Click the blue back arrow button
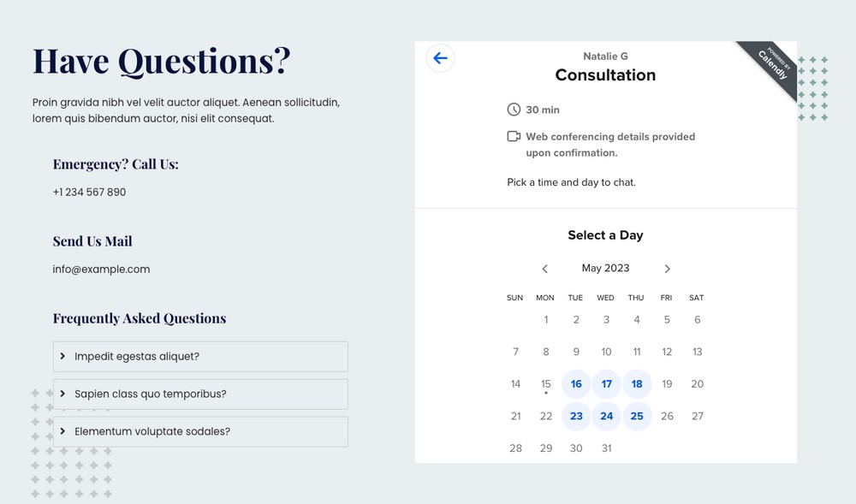856x504 pixels. 440,58
